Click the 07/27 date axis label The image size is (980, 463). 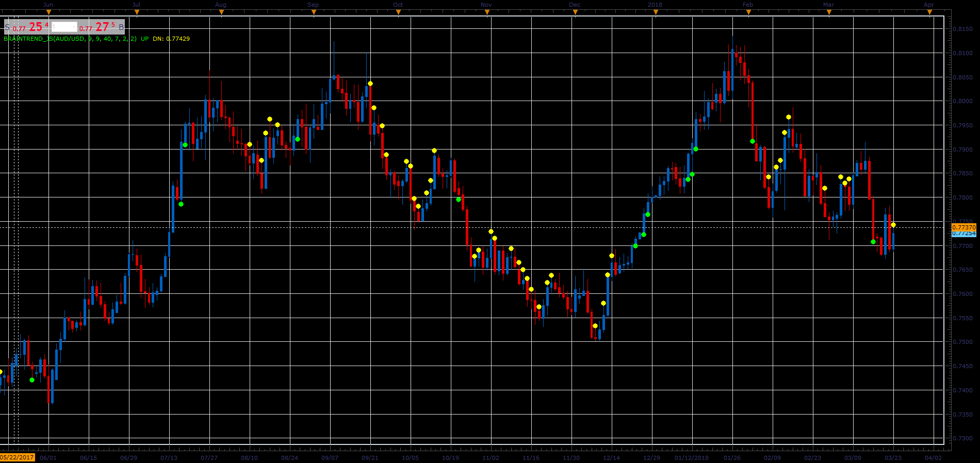tap(209, 458)
